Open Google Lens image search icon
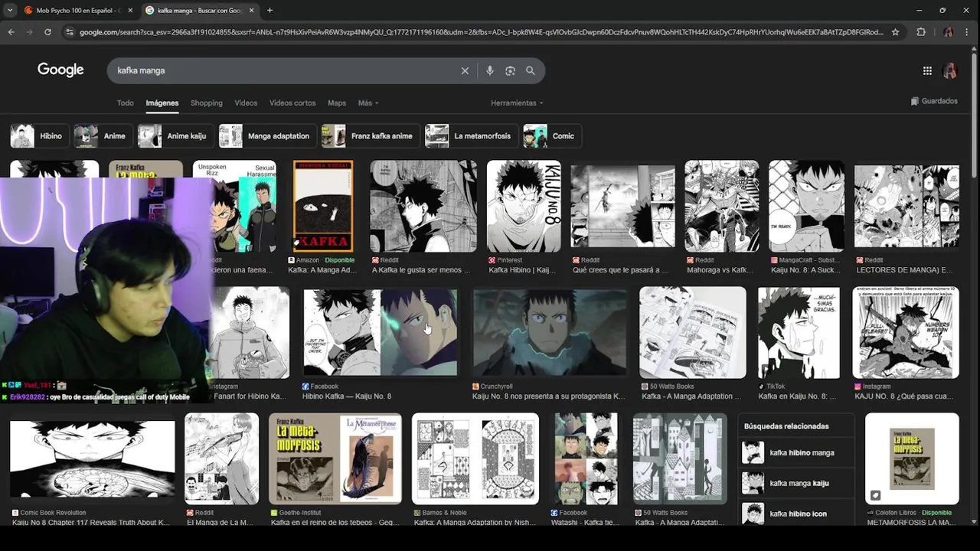The width and height of the screenshot is (980, 551). [510, 70]
